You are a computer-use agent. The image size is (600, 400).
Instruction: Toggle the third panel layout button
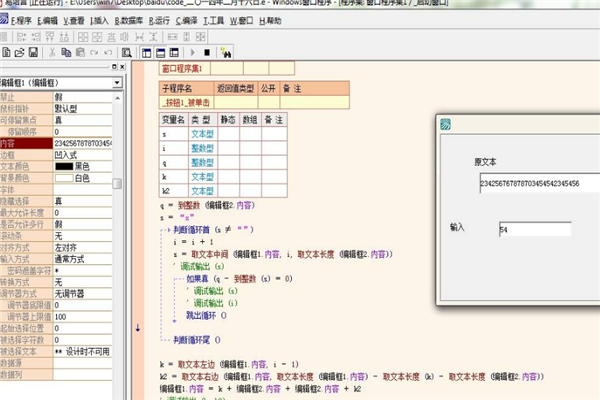174,53
